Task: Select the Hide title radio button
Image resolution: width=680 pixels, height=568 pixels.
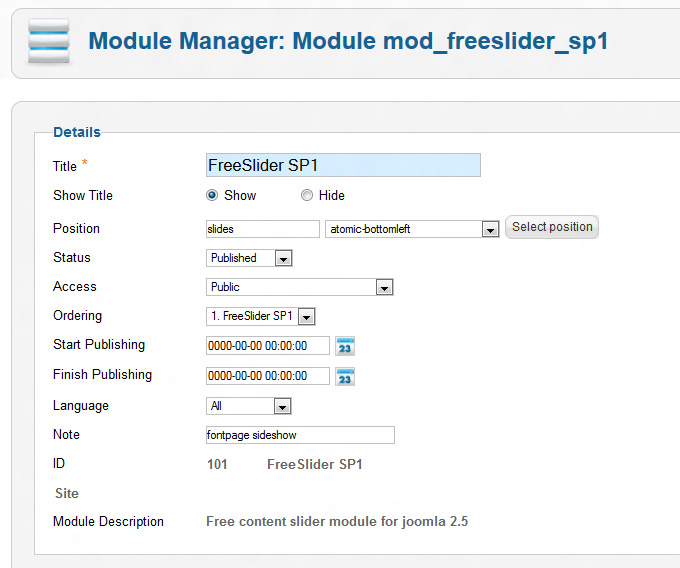Action: click(307, 196)
